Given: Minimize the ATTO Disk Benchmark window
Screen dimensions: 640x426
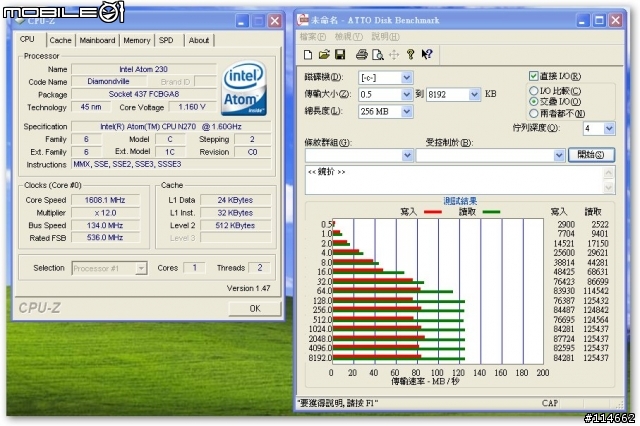Looking at the screenshot, I should coord(582,20).
